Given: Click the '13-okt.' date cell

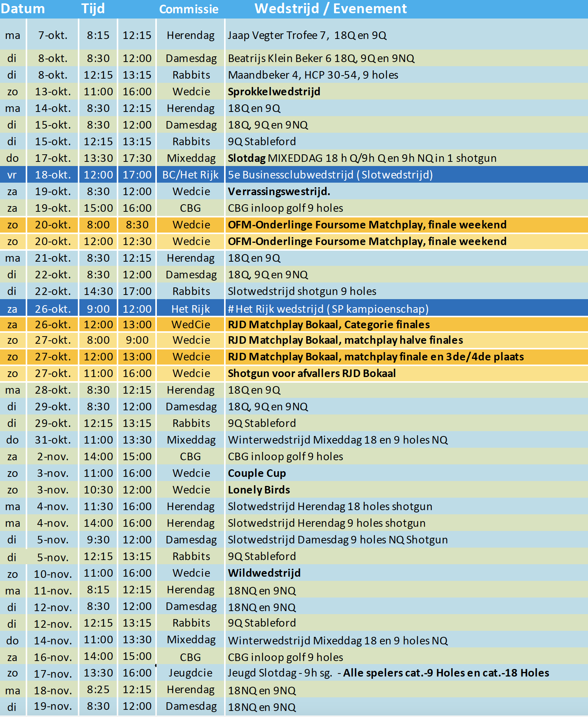Looking at the screenshot, I should pos(53,92).
